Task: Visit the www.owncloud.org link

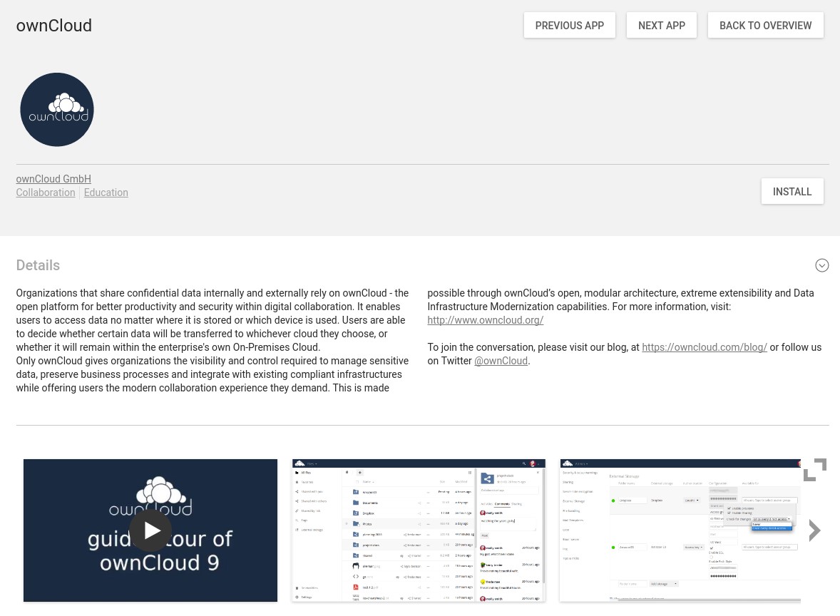Action: click(x=485, y=320)
